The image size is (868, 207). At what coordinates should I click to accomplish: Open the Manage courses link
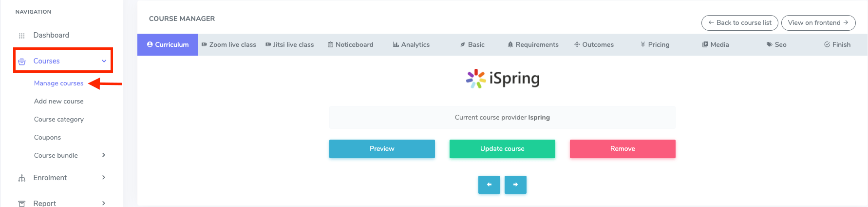[x=59, y=83]
